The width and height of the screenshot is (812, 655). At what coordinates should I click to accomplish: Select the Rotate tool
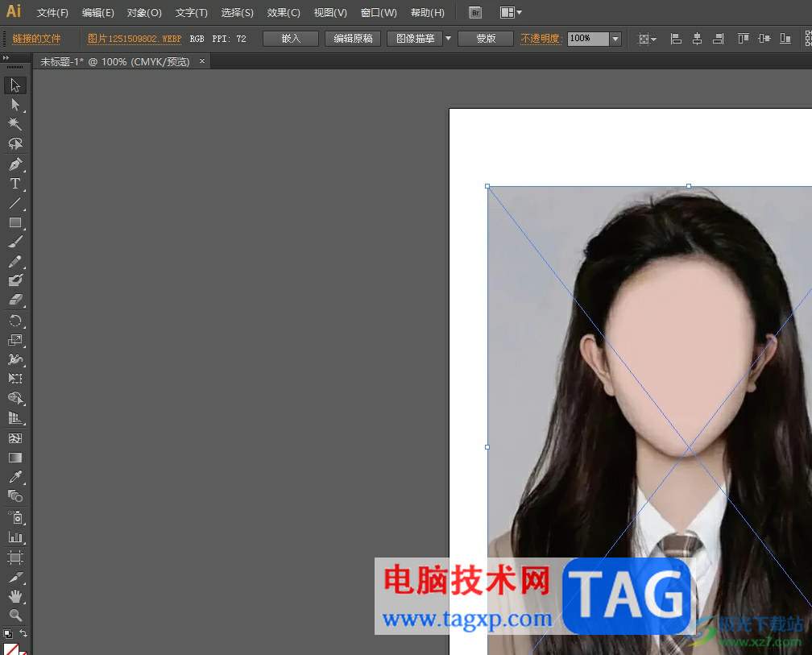[15, 321]
